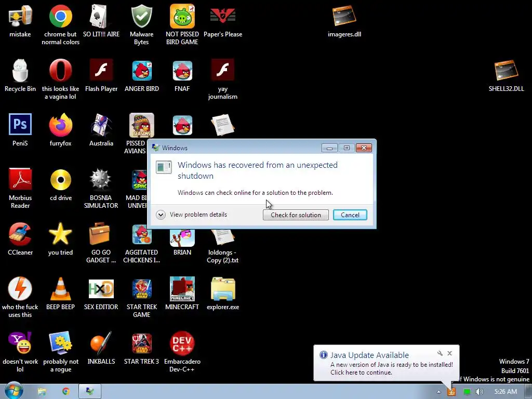Select the Australia spider solitaire icon
532x399 pixels.
click(101, 125)
